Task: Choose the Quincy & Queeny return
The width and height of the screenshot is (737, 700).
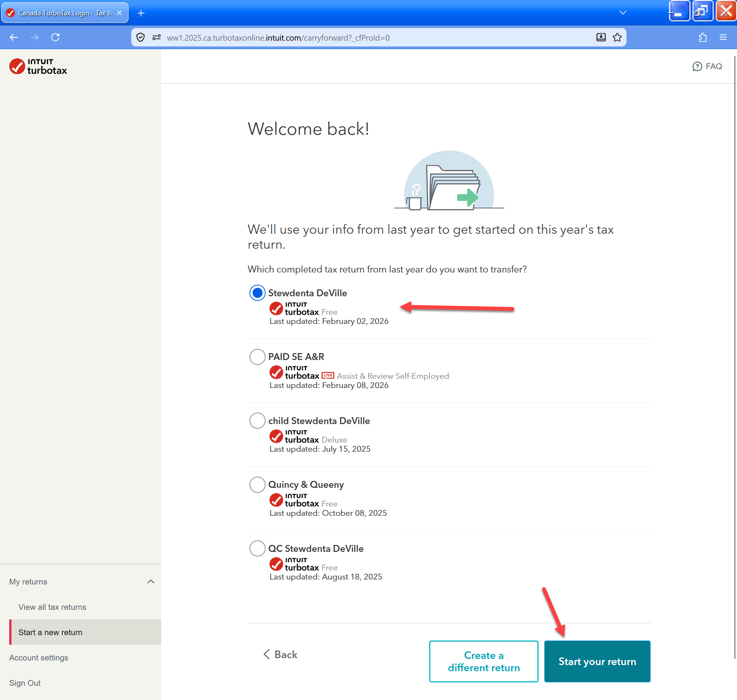Action: pyautogui.click(x=257, y=485)
